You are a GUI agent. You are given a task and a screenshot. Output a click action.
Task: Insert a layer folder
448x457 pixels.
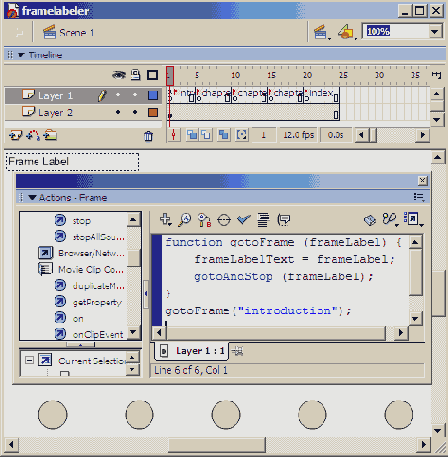[50, 135]
